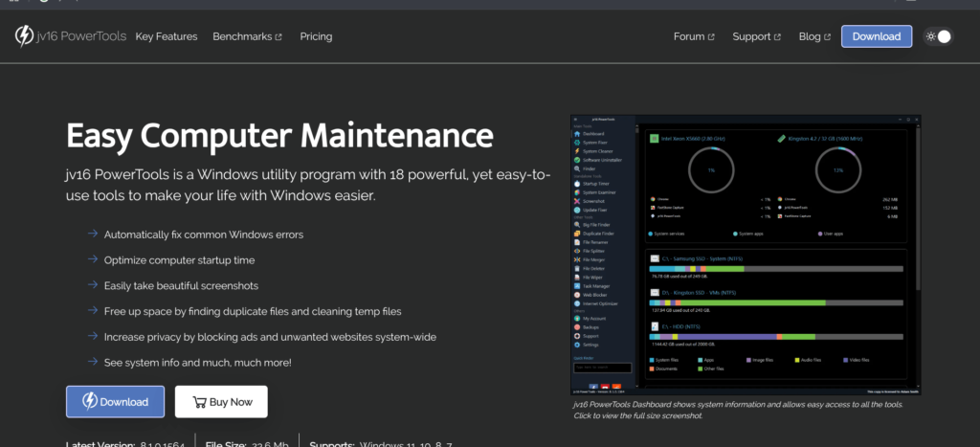This screenshot has height=447, width=980.
Task: Click 'See system info and much, much more!' bullet
Action: click(x=197, y=362)
